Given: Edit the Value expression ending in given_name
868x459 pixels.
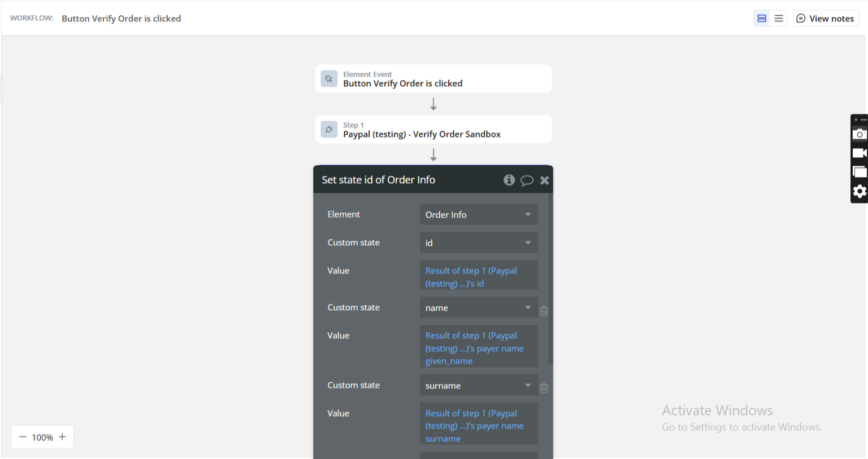Looking at the screenshot, I should [x=478, y=348].
